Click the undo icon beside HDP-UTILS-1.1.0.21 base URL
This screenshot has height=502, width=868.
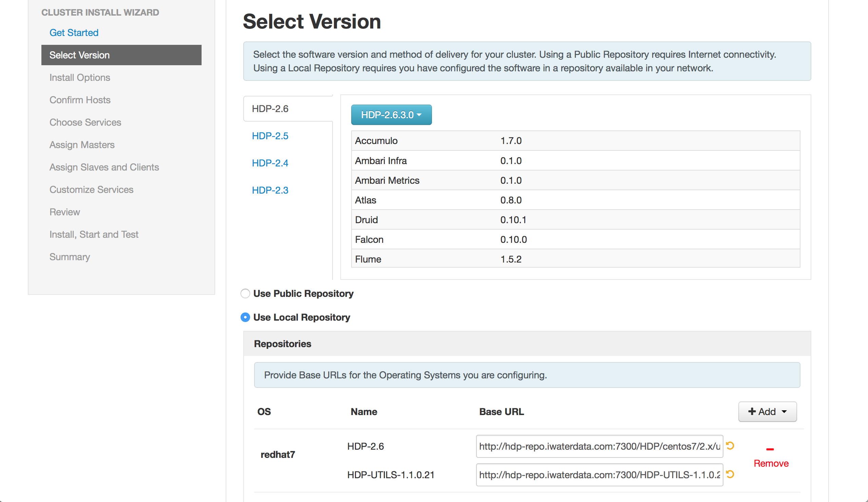click(x=730, y=474)
